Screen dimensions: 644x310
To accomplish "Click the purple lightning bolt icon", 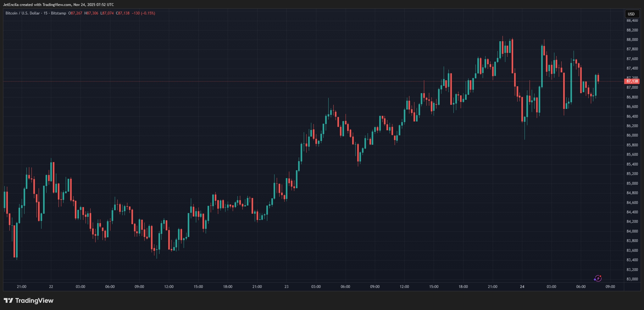I will click(x=598, y=278).
